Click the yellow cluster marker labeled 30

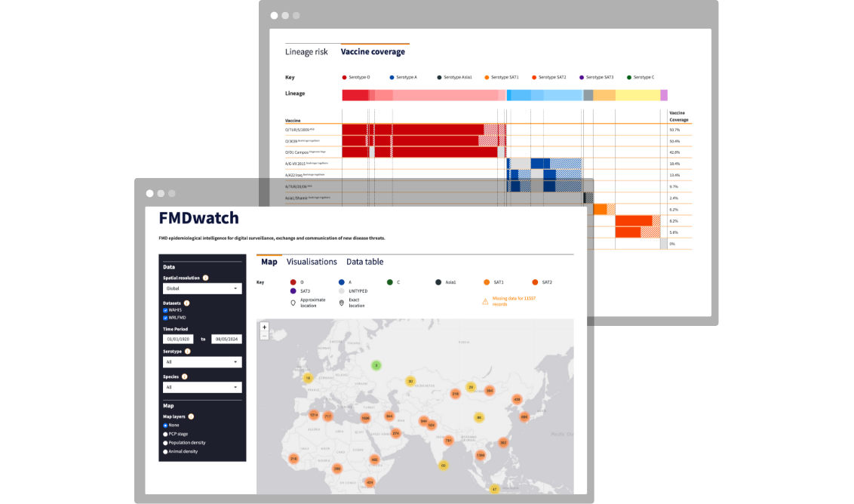click(x=410, y=382)
